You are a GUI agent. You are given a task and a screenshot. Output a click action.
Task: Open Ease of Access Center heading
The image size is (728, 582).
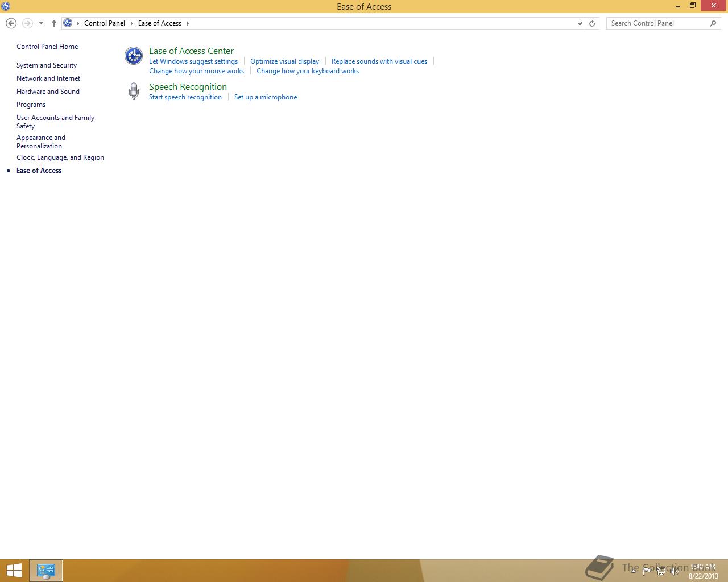click(191, 51)
